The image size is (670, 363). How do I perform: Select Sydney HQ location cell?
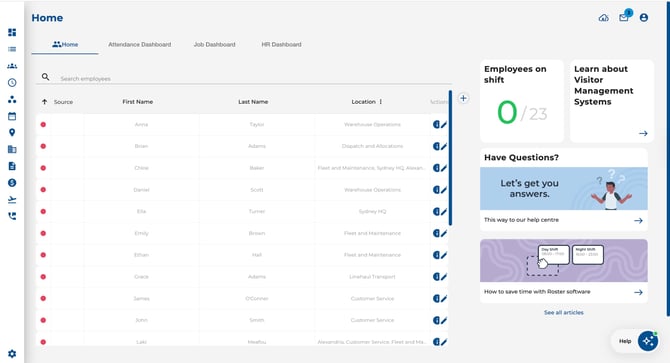372,211
